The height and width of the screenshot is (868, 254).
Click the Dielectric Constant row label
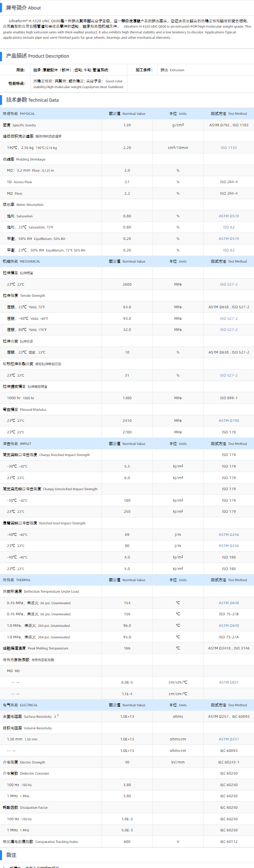25,773
